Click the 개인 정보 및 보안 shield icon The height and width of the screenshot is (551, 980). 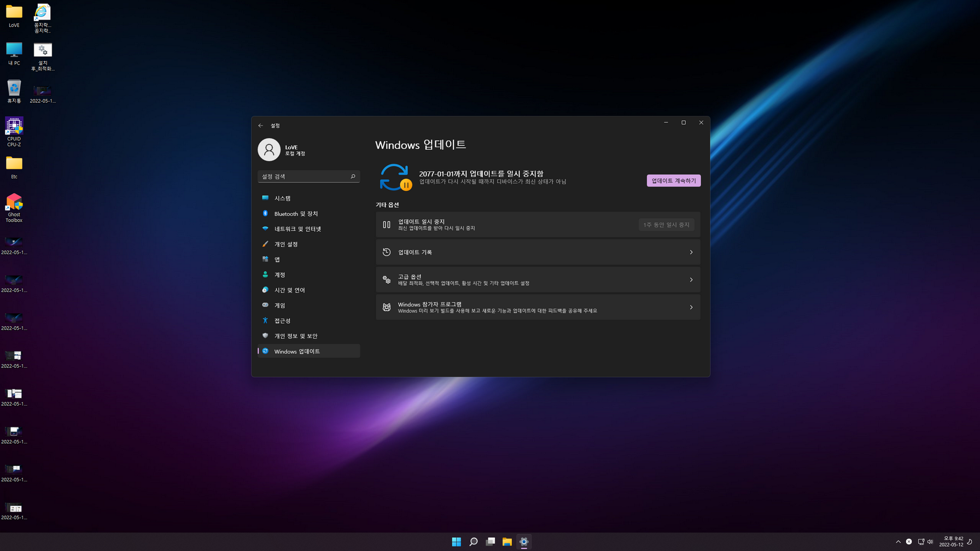(x=265, y=336)
